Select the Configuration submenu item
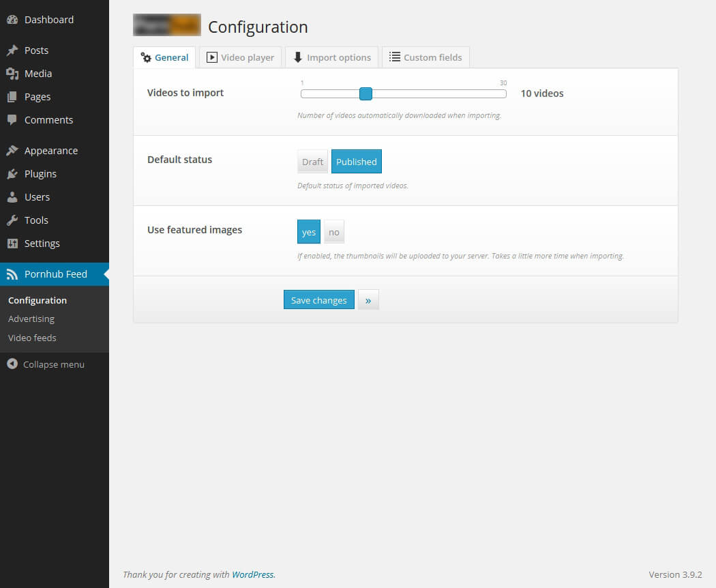 (x=38, y=300)
